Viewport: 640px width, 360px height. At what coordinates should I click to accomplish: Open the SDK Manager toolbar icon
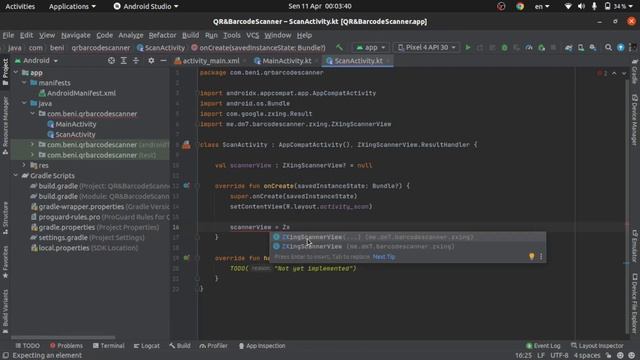(593, 48)
